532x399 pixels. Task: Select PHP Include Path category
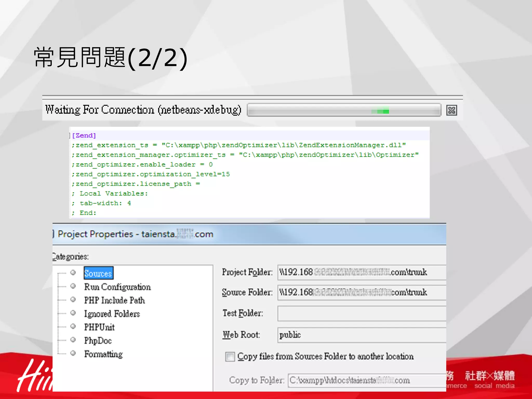[x=114, y=301]
